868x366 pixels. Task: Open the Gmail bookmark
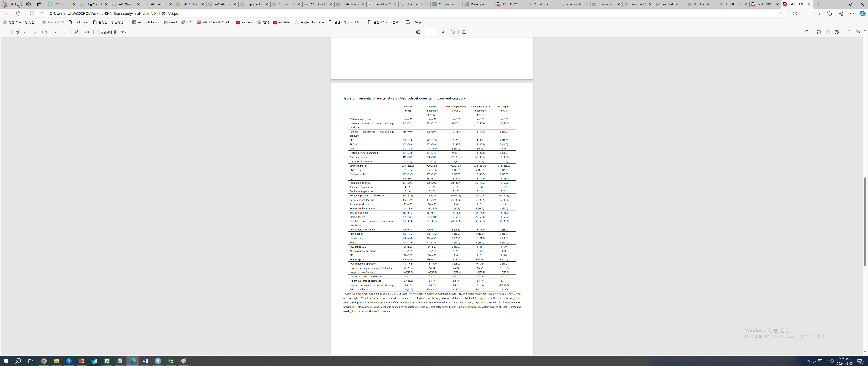[x=170, y=22]
